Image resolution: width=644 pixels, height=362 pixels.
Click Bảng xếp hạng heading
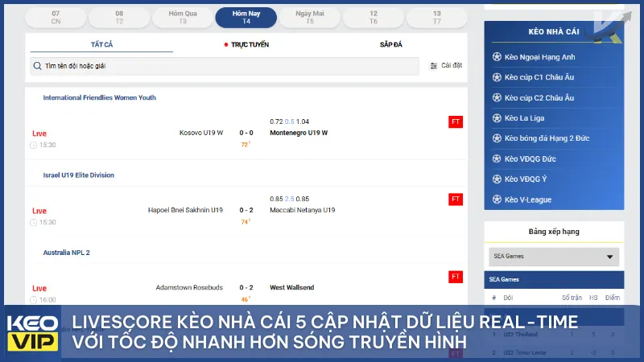pyautogui.click(x=554, y=232)
